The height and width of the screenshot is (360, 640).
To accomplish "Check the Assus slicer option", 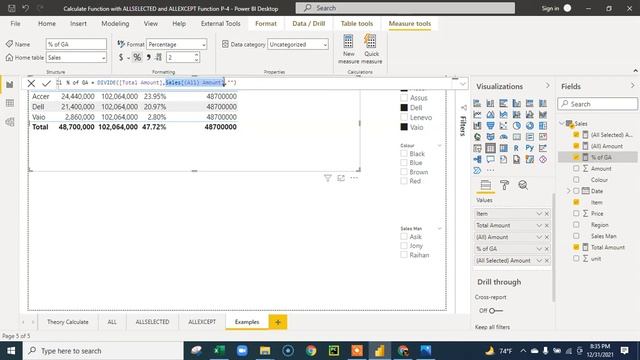I will (404, 98).
